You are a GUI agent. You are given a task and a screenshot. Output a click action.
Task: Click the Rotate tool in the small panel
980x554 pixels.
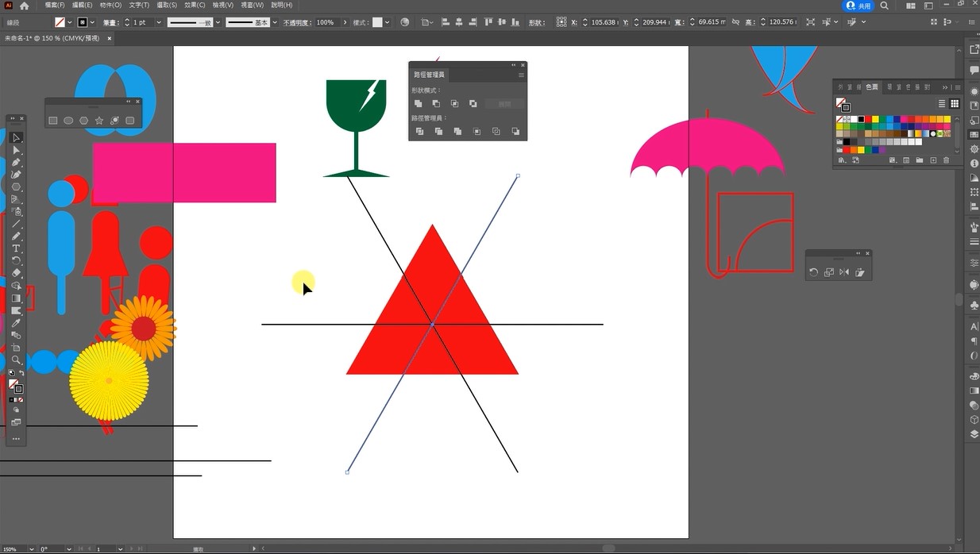coord(814,272)
